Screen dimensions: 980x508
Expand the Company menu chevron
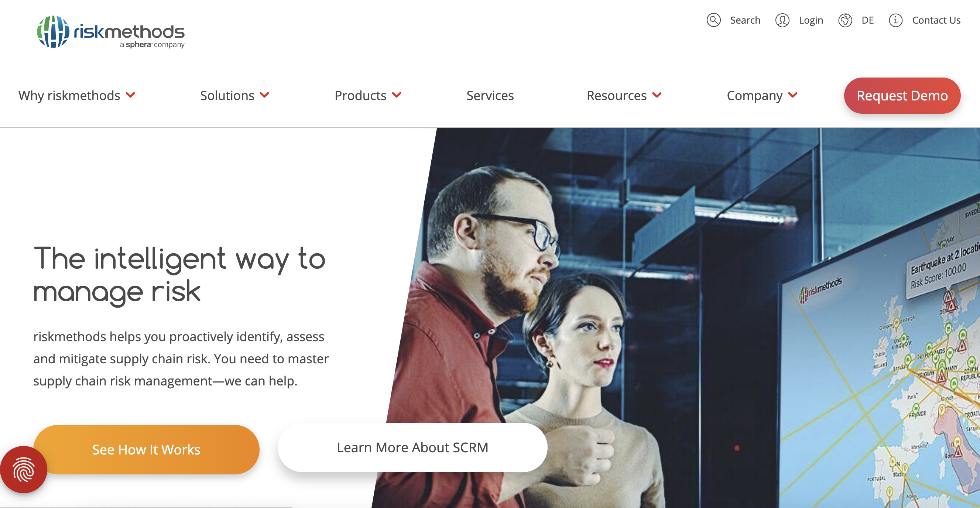[793, 95]
